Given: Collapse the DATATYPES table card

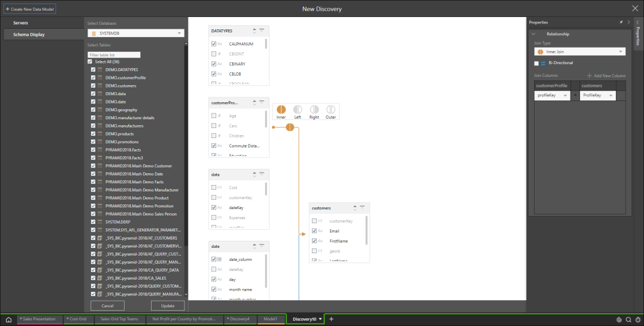Looking at the screenshot, I should point(261,31).
